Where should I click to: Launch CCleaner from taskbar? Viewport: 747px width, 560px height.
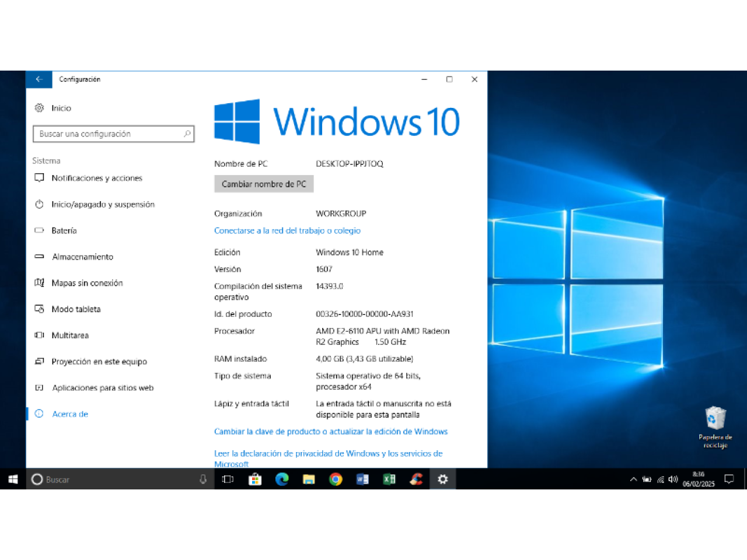pos(416,479)
